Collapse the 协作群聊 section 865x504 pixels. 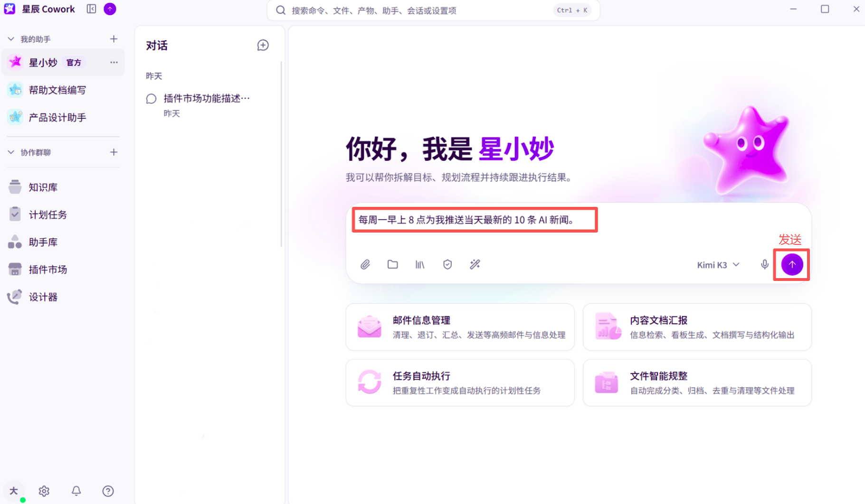pos(11,152)
